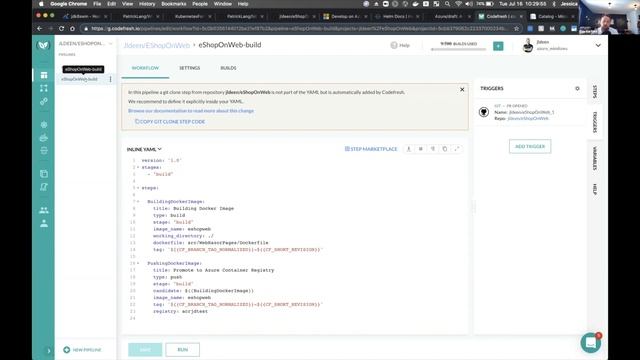The height and width of the screenshot is (360, 640).
Task: Open the Step Marketplace link
Action: (x=371, y=149)
